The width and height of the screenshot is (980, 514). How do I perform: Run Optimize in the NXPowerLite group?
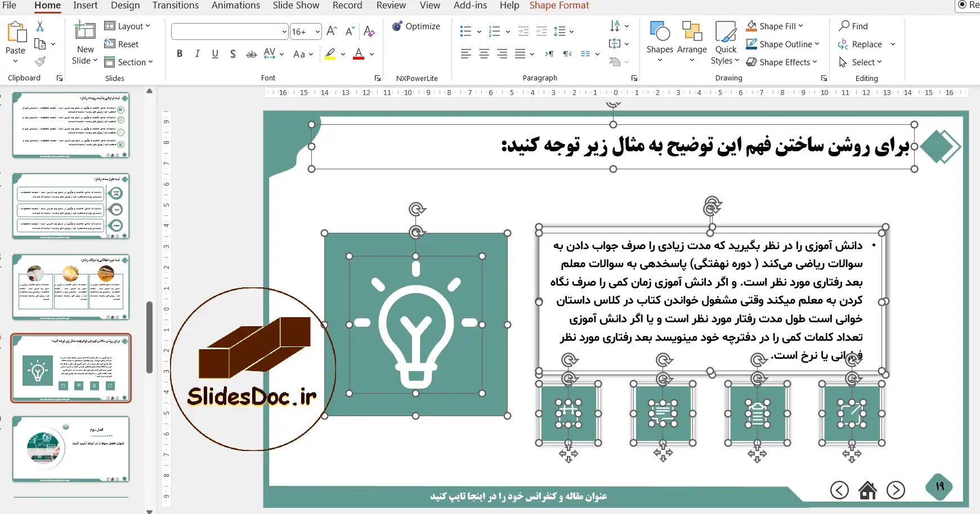[x=417, y=26]
